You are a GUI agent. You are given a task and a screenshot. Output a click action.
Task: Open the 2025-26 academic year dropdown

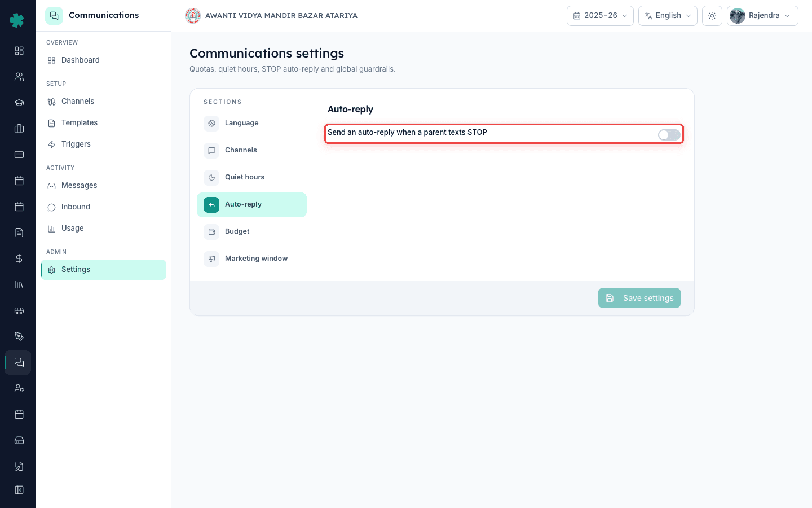[600, 16]
